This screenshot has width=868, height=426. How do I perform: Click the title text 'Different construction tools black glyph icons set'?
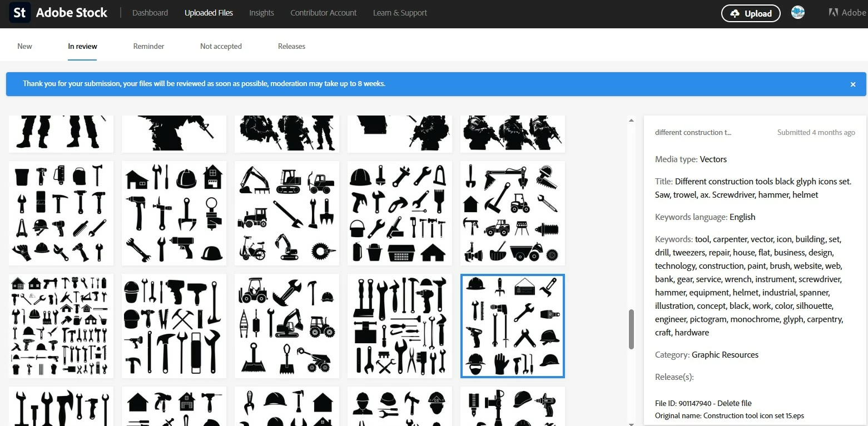click(x=762, y=182)
